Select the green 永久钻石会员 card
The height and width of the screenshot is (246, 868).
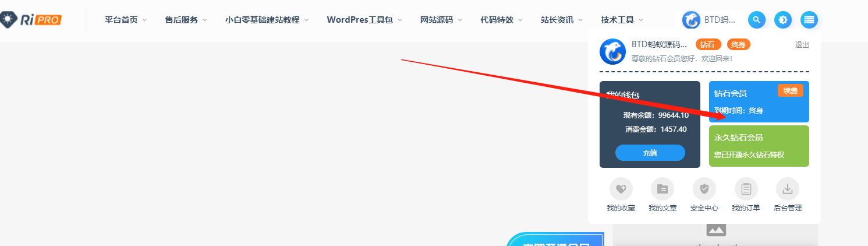coord(759,146)
